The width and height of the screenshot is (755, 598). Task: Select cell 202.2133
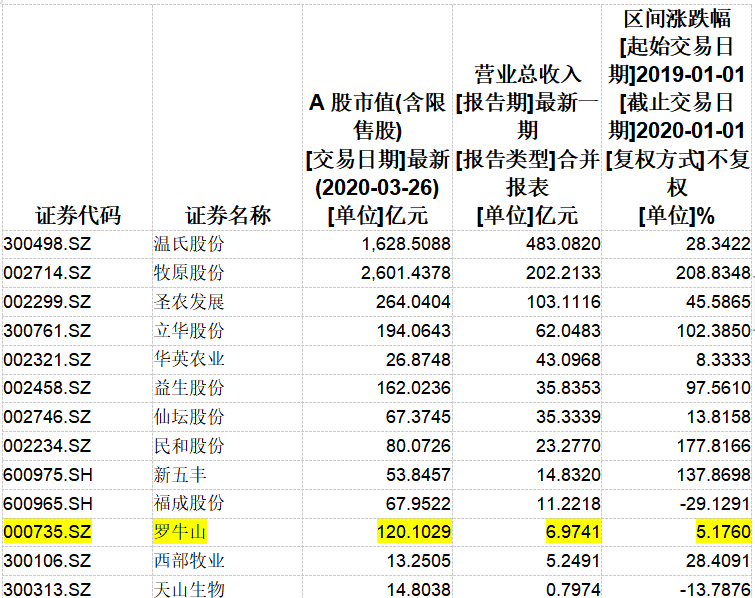click(527, 273)
